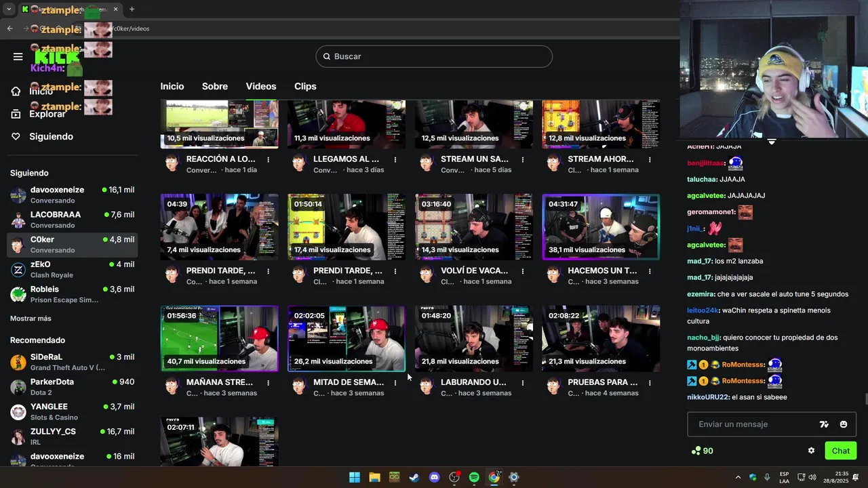Viewport: 868px width, 488px height.
Task: Switch to the Sobre tab
Action: [215, 87]
